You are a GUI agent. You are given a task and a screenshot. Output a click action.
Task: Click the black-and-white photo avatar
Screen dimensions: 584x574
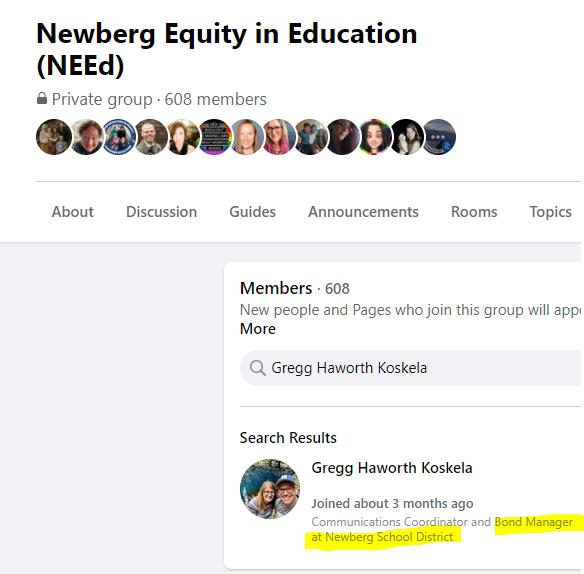407,137
